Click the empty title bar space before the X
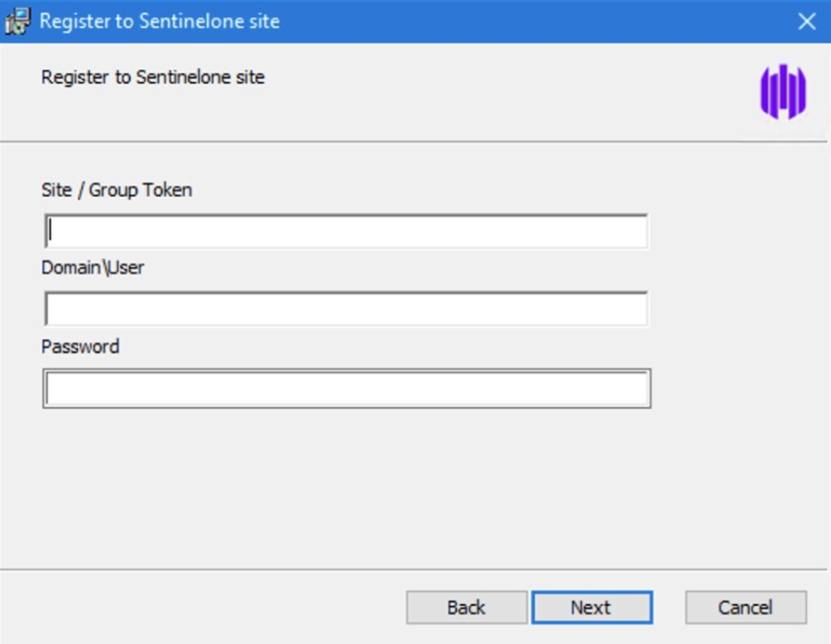Viewport: 831px width, 644px height. point(527,21)
